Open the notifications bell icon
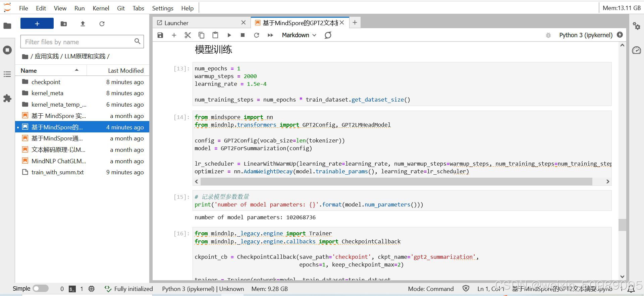 pos(631,289)
